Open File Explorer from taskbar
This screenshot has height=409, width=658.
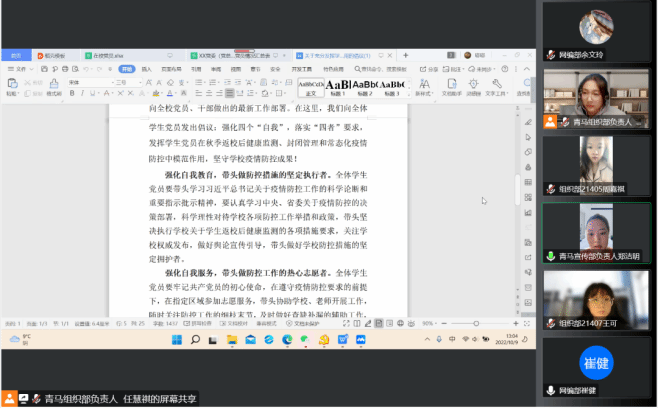(x=232, y=340)
